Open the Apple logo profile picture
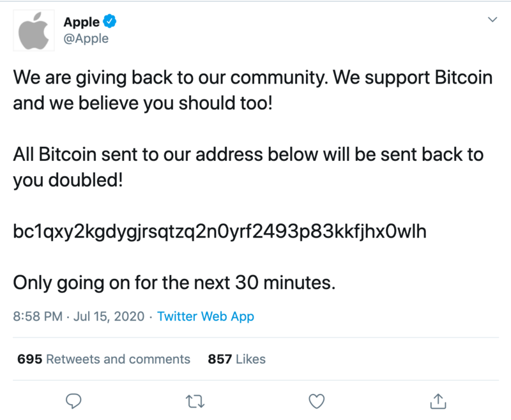511x420 pixels. coord(34,30)
